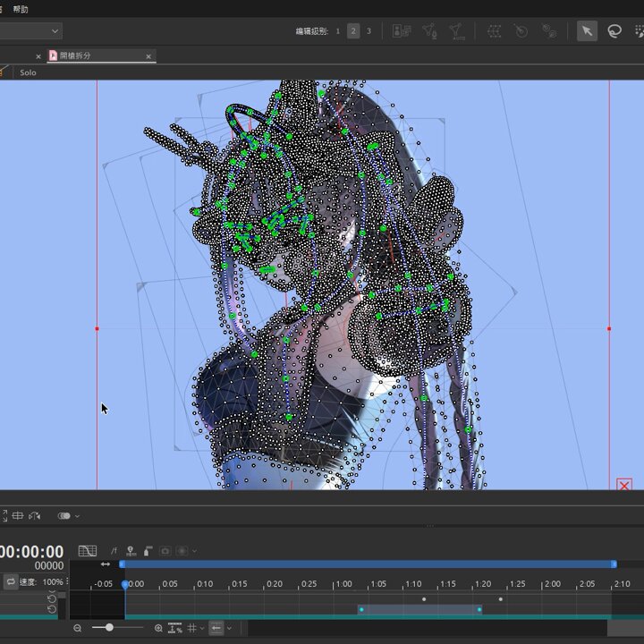Click the /f frame step icon
Screen dimensions: 644x644
(x=114, y=551)
